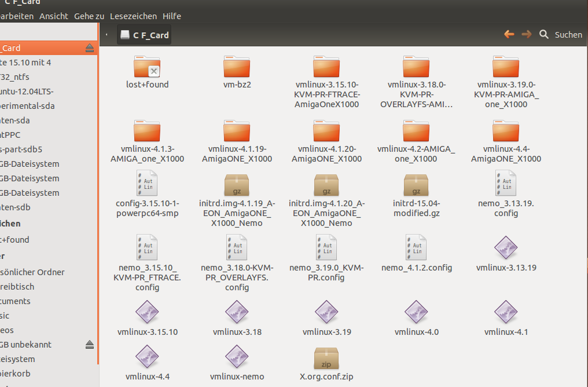Open the Ansicht menu
The width and height of the screenshot is (588, 387).
[x=54, y=16]
